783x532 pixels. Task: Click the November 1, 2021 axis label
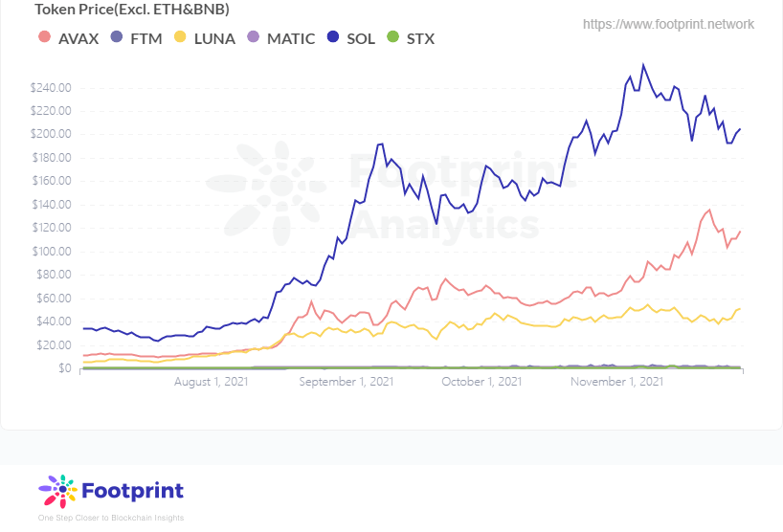616,382
